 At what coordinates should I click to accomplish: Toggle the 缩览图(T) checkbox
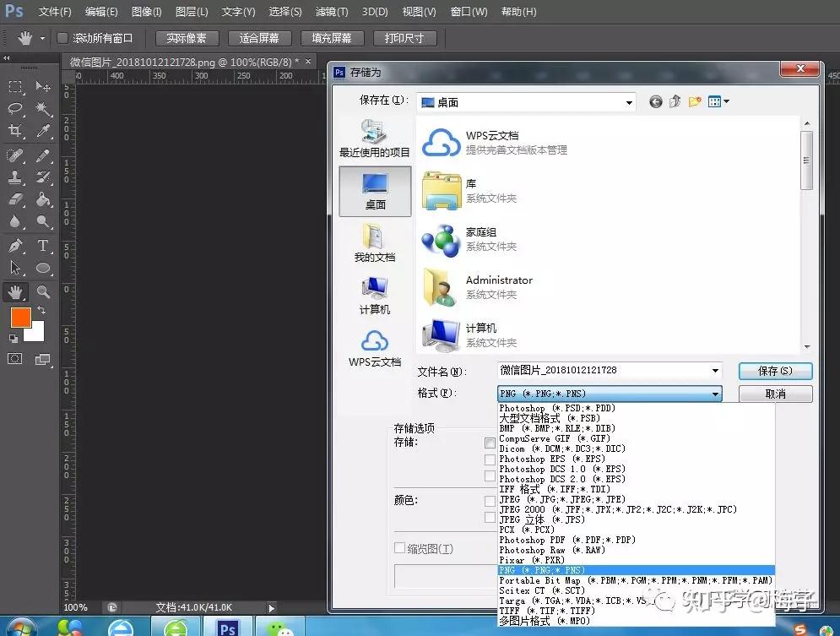click(399, 547)
